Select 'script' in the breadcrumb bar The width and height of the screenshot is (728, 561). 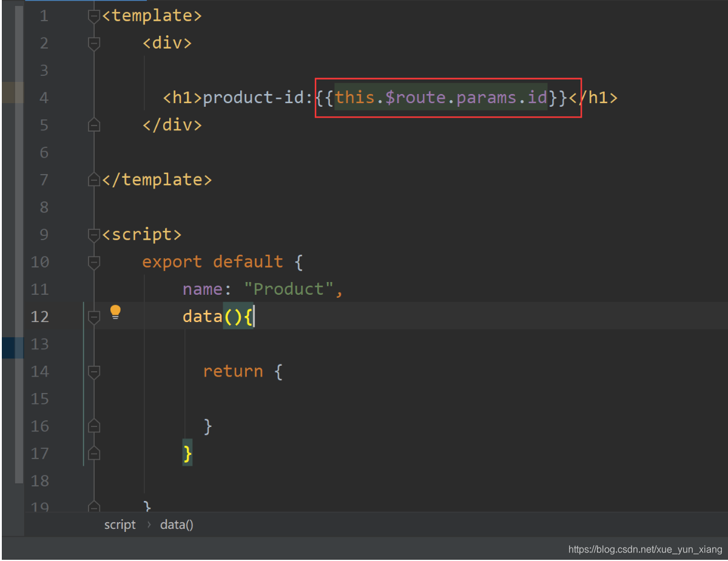[x=120, y=525]
